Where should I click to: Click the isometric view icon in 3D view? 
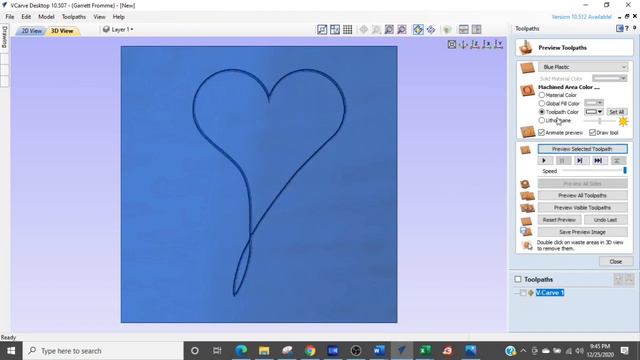point(463,44)
